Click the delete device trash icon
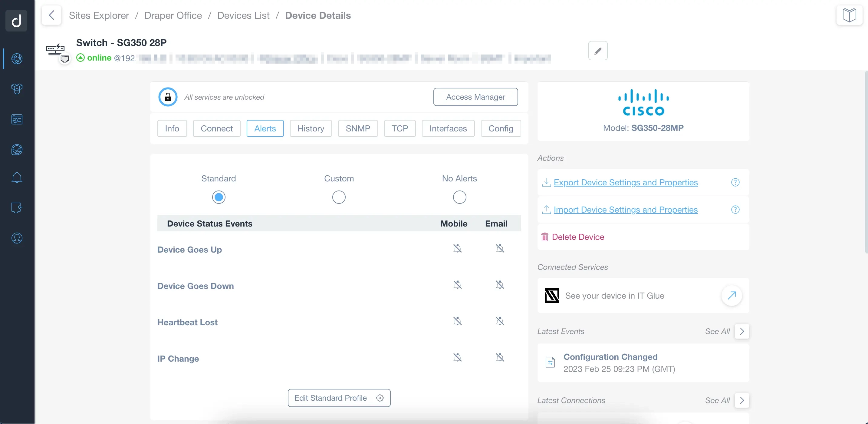This screenshot has width=868, height=424. point(545,237)
